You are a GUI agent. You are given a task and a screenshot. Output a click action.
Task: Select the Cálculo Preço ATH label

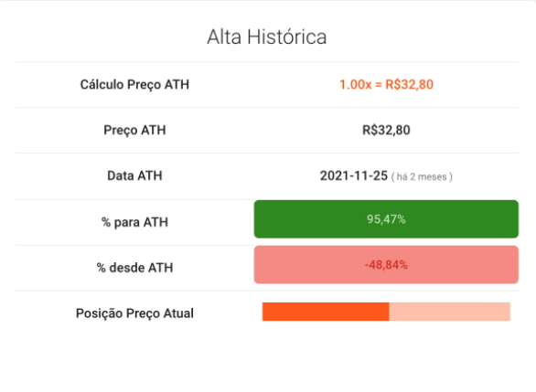tap(134, 85)
